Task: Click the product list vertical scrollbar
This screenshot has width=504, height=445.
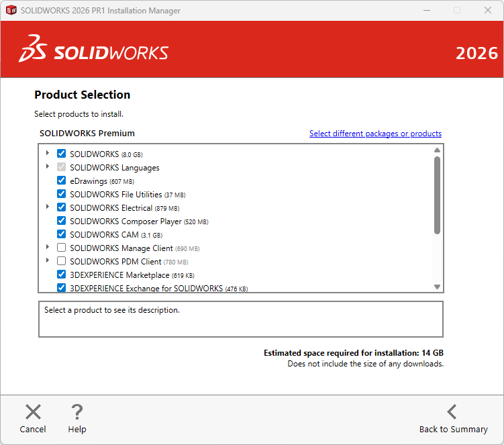Action: [437, 195]
